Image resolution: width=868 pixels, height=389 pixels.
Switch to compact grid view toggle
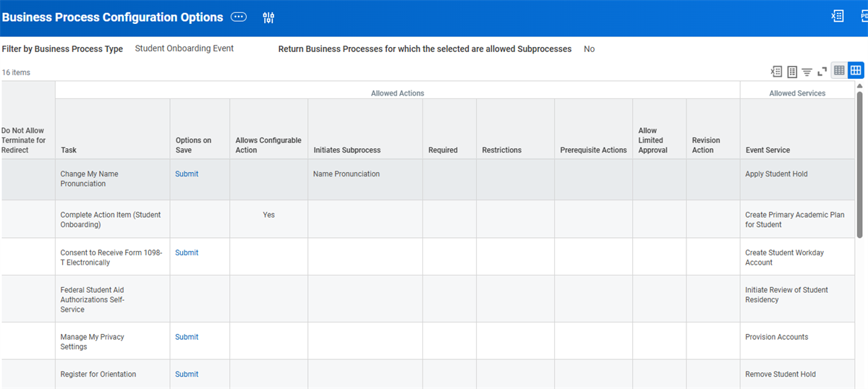839,70
